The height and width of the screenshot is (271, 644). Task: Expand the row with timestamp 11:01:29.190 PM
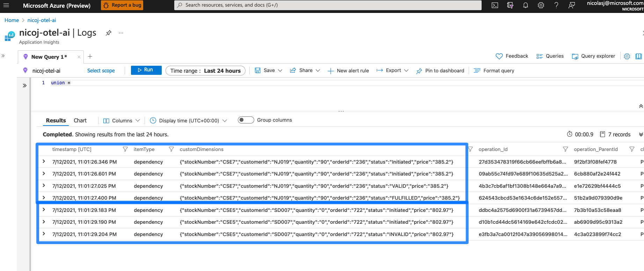pos(44,222)
